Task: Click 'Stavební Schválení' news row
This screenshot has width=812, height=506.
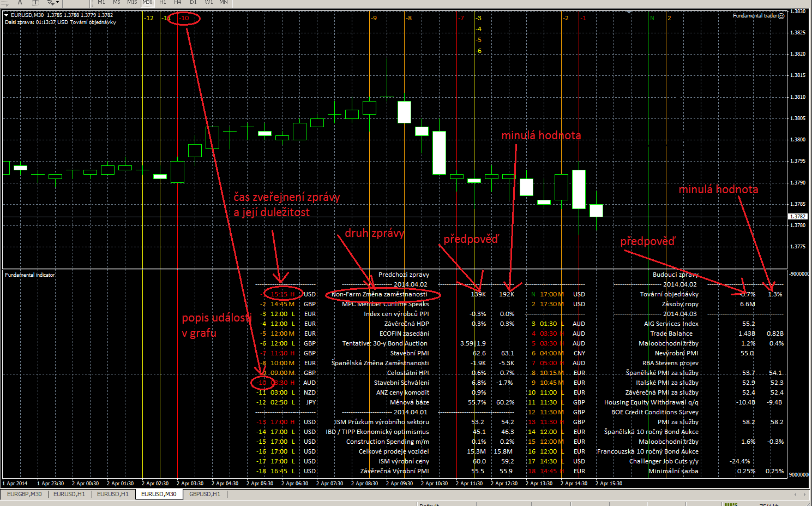Action: click(401, 383)
